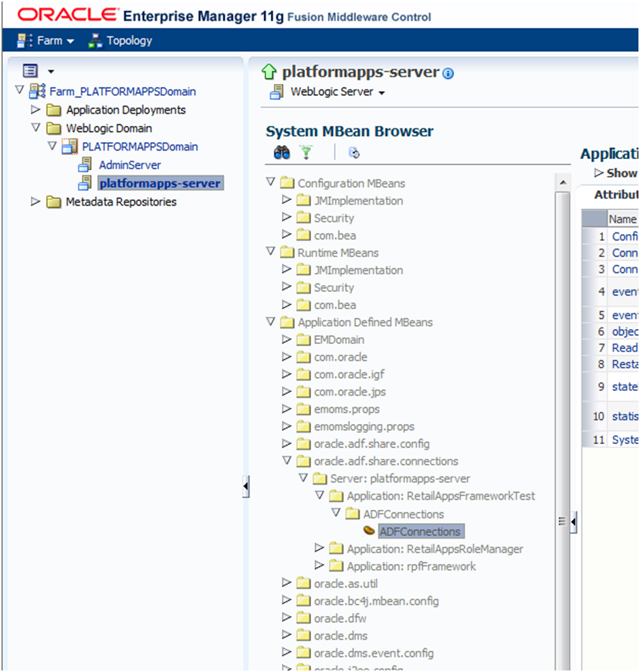Viewport: 640px width, 672px height.
Task: Click the binoculars Find icon in MBean Browser
Action: [282, 153]
